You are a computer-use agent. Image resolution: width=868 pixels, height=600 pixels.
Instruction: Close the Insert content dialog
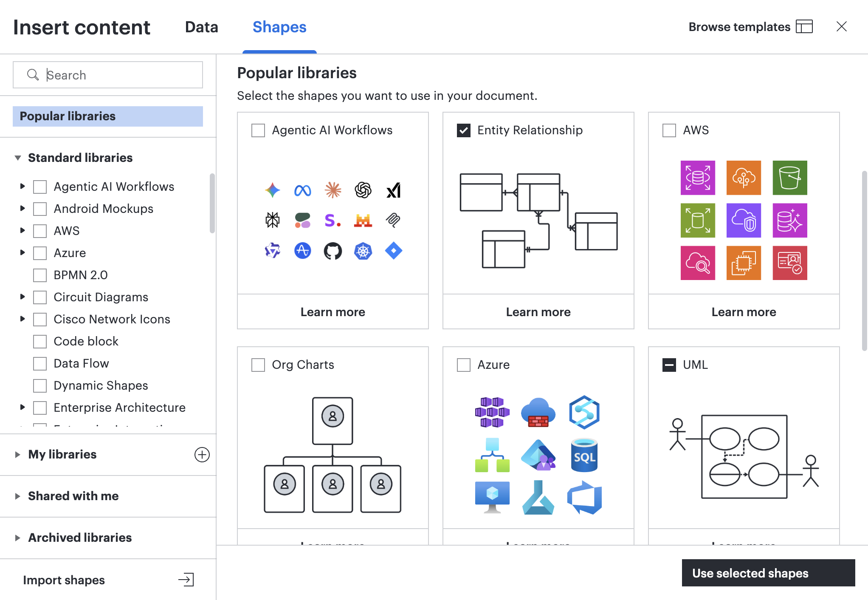pos(841,27)
